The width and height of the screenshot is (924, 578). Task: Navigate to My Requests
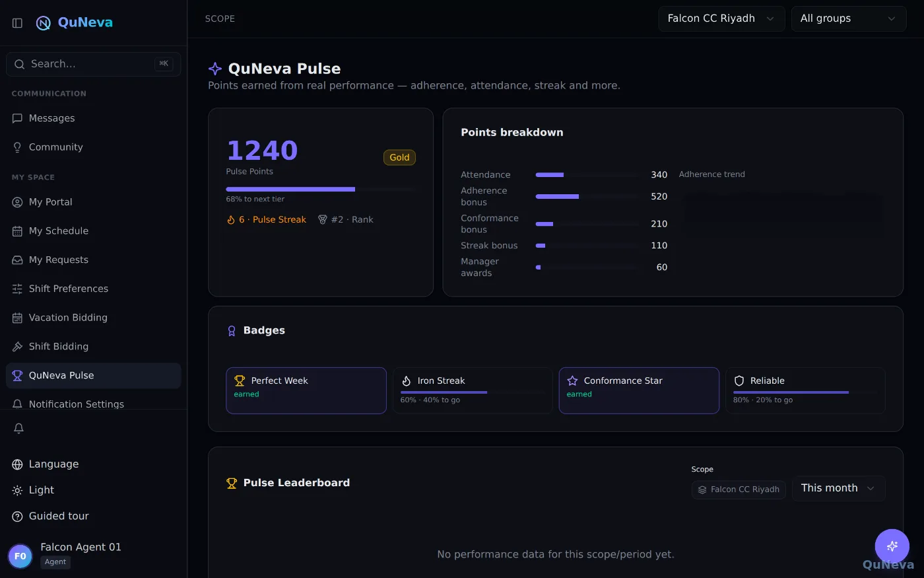(93, 260)
